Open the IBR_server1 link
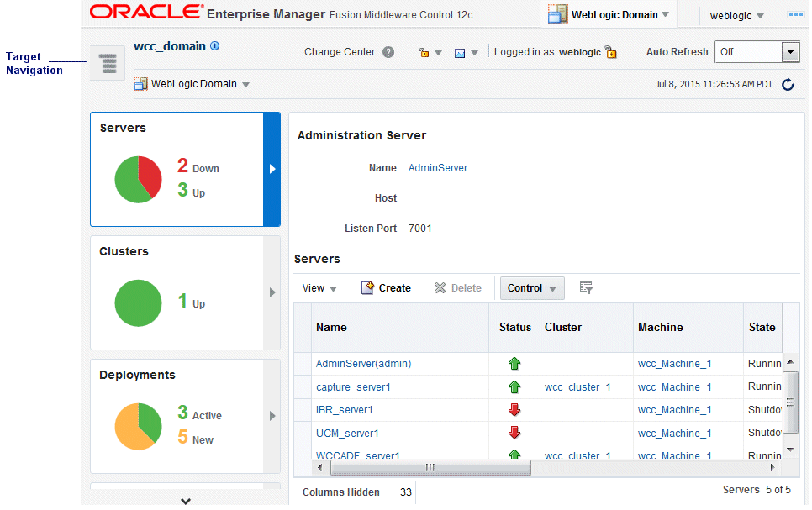 click(x=345, y=409)
